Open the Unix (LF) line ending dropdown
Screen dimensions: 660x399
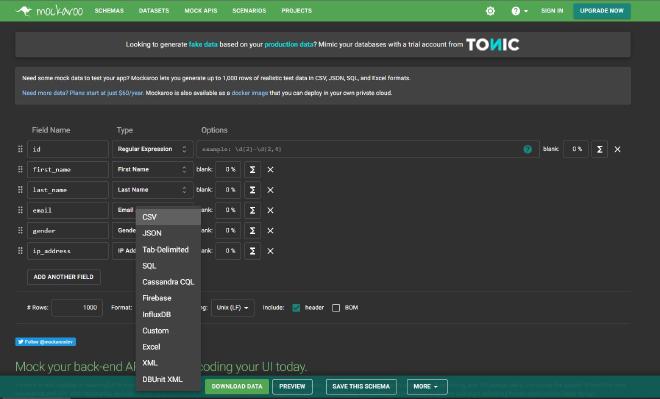pyautogui.click(x=232, y=308)
